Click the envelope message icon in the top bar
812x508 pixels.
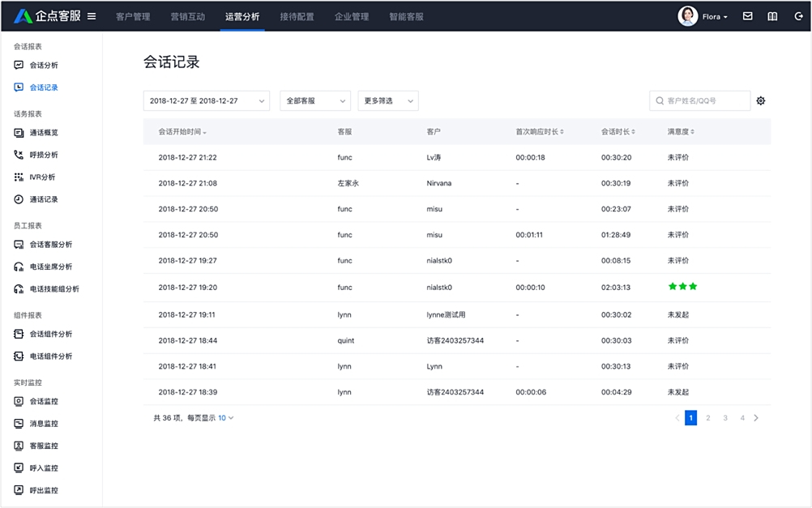[x=747, y=15]
